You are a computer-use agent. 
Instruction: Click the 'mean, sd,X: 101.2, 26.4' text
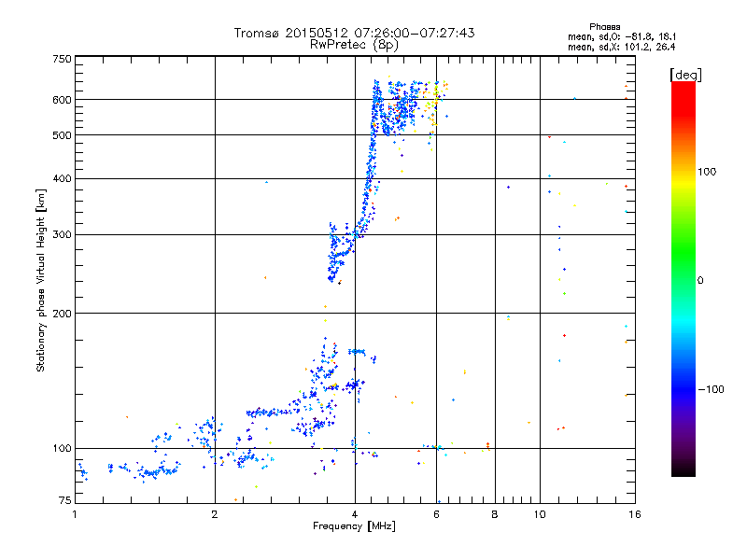tap(621, 47)
